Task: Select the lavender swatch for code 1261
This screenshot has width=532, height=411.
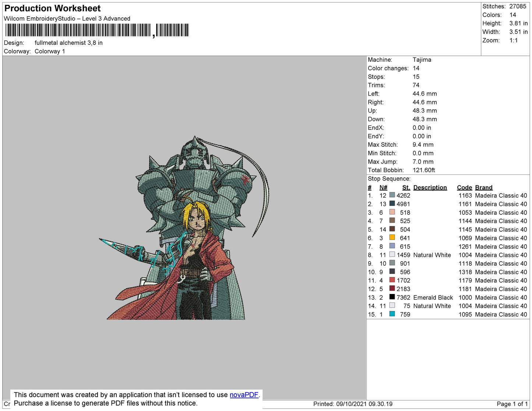Action: [x=392, y=246]
